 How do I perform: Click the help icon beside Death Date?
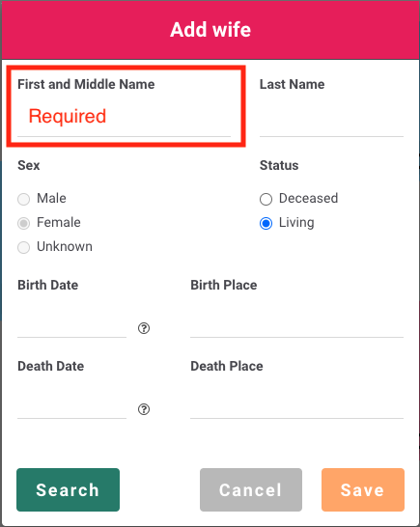tap(144, 409)
